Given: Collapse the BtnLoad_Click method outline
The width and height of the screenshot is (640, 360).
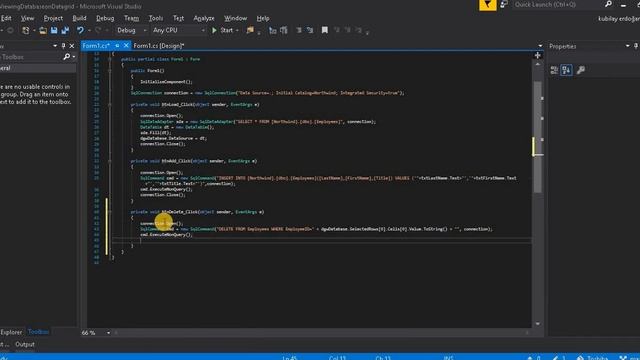Looking at the screenshot, I should (109, 104).
